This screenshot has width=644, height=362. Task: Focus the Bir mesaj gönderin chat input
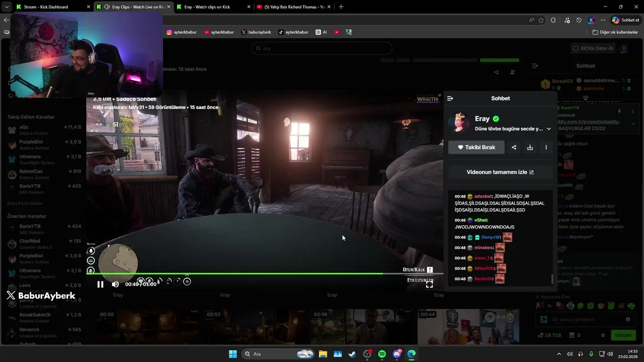click(x=585, y=319)
